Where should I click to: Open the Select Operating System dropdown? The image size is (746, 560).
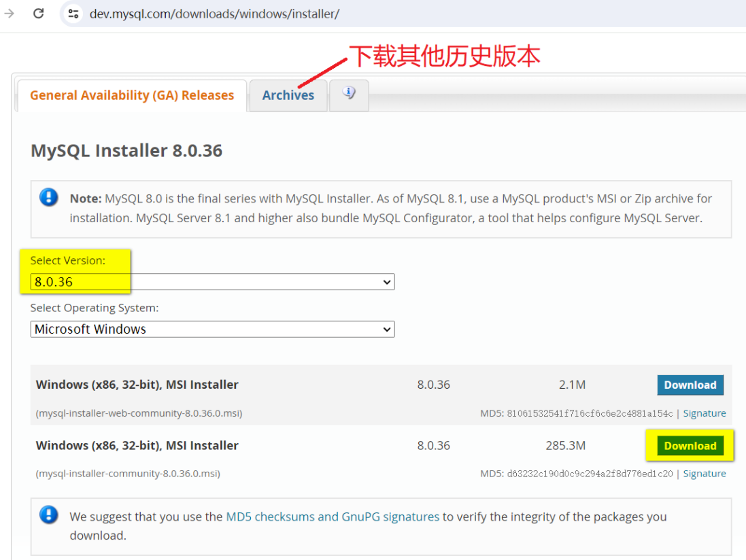pyautogui.click(x=212, y=329)
